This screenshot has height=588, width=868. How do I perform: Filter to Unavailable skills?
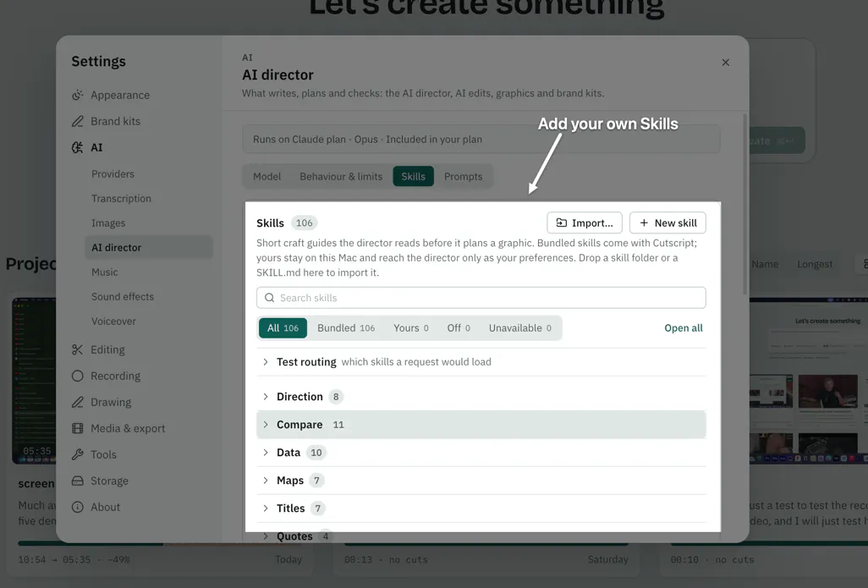pos(519,328)
